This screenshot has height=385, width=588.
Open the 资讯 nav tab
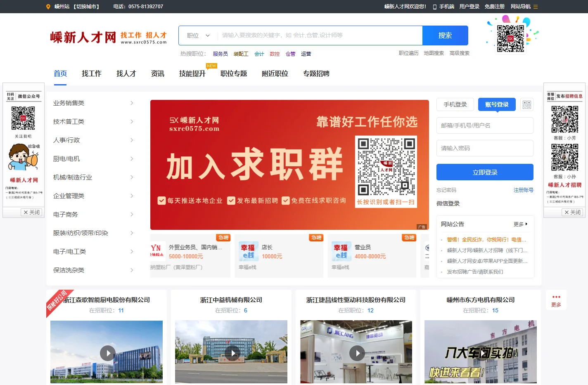[x=158, y=73]
